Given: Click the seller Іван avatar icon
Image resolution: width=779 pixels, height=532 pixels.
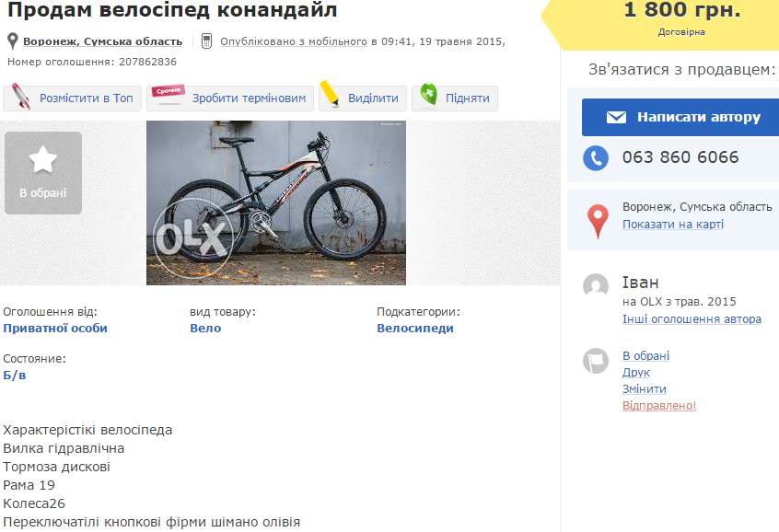Looking at the screenshot, I should [596, 285].
